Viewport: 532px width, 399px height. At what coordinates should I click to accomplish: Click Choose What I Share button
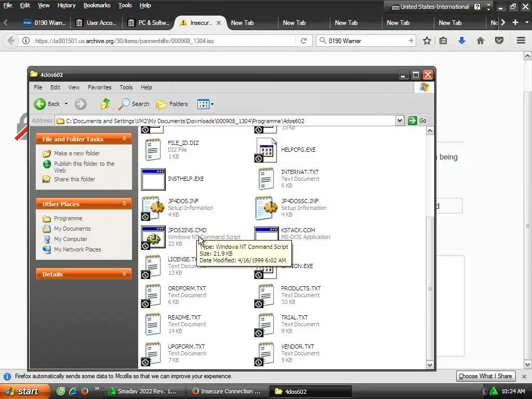[485, 376]
